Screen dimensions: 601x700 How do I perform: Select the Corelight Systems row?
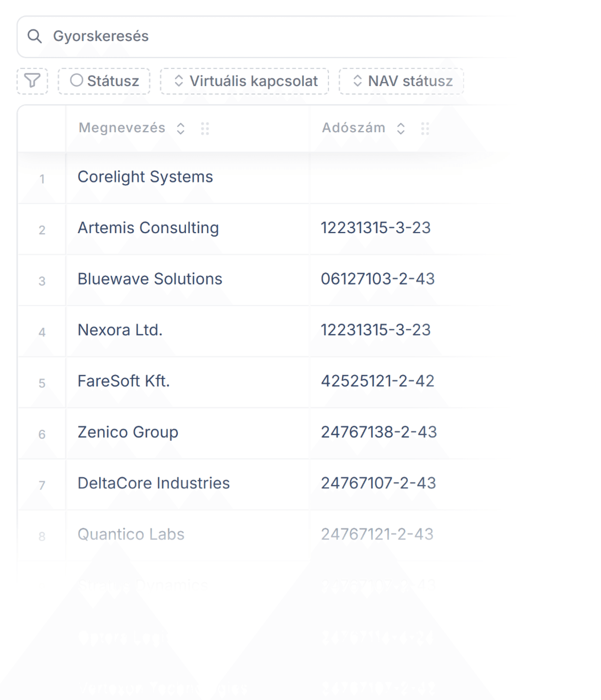145,177
